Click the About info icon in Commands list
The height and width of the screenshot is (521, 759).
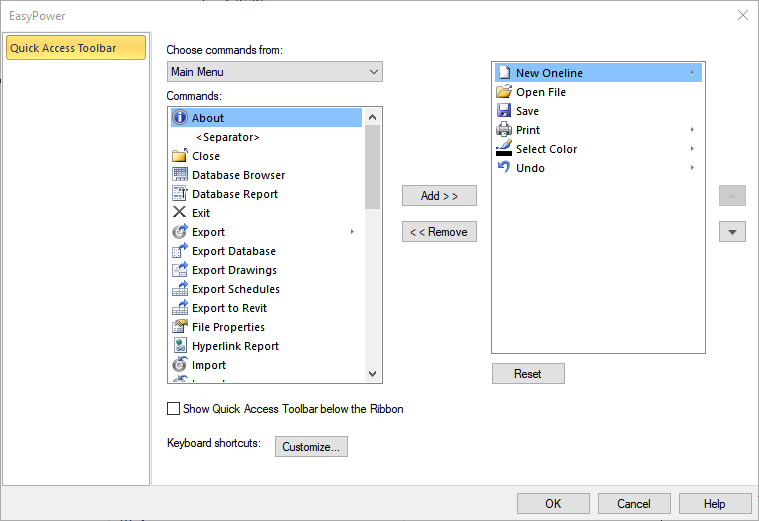[x=180, y=118]
